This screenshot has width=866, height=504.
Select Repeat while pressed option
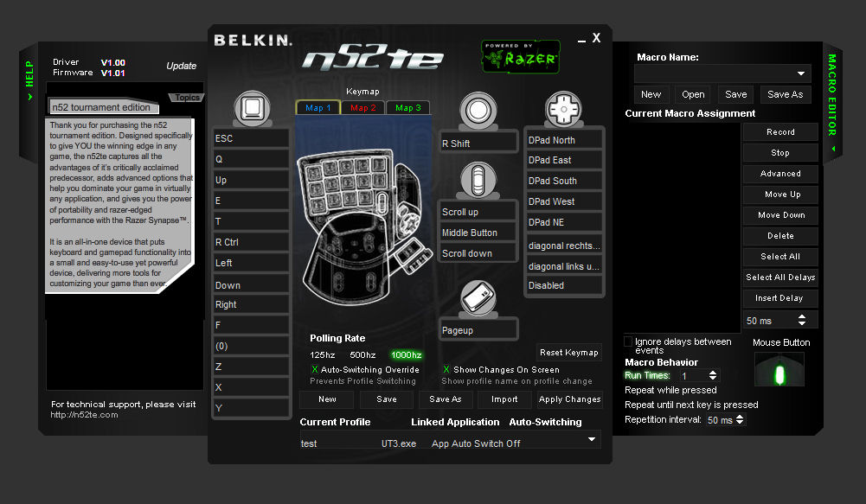pyautogui.click(x=670, y=390)
